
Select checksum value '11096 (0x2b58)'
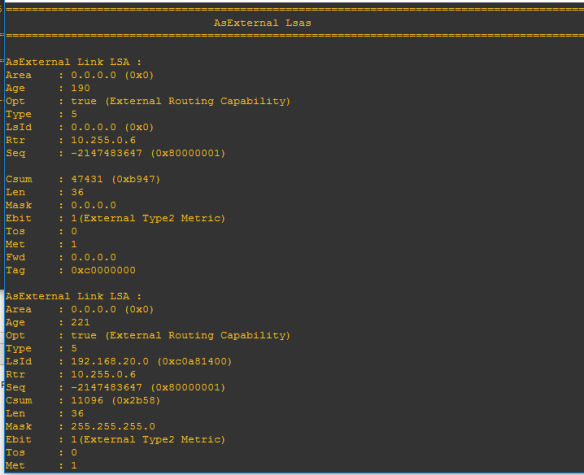coord(115,400)
